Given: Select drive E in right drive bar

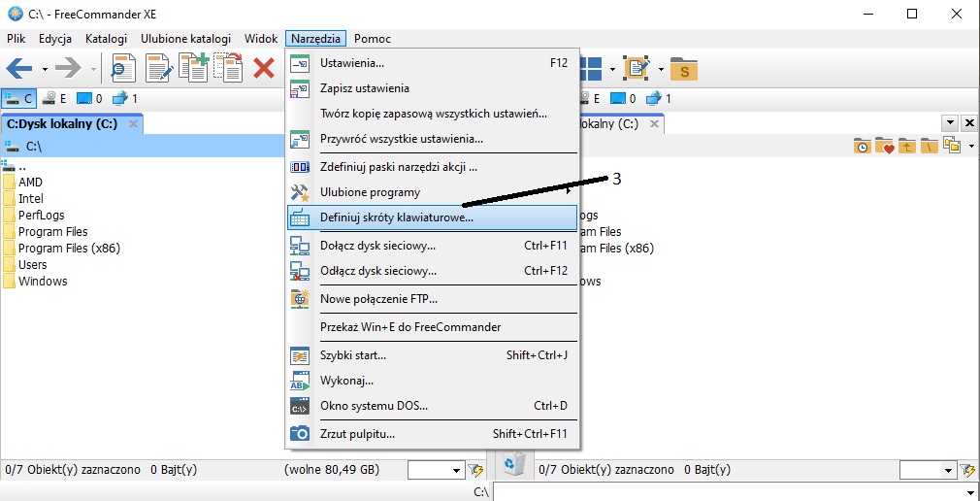Looking at the screenshot, I should [590, 98].
